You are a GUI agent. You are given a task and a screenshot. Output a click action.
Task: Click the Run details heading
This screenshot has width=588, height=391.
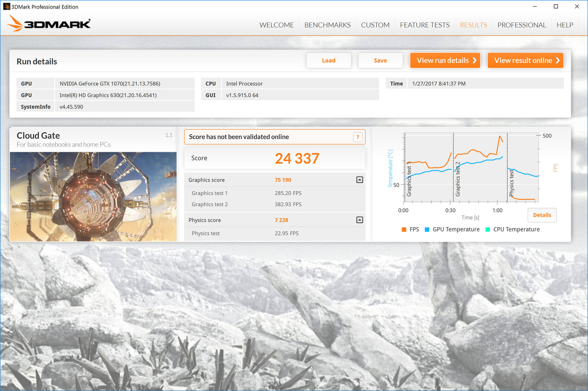pos(37,62)
